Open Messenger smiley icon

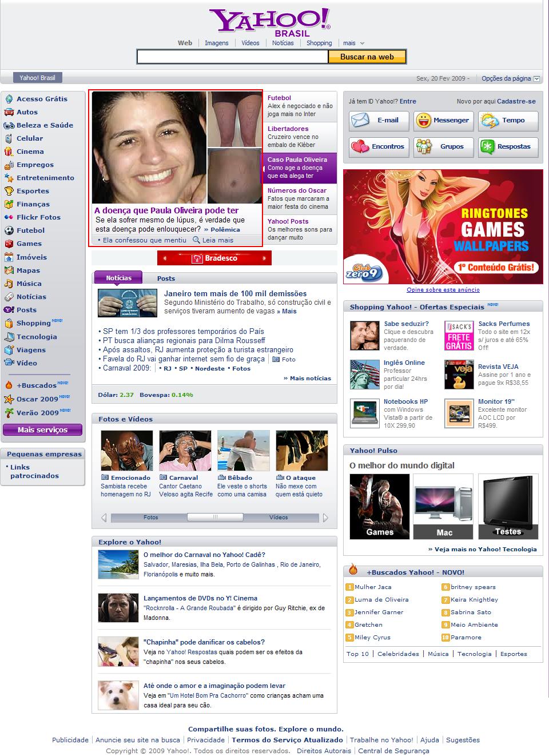point(423,121)
